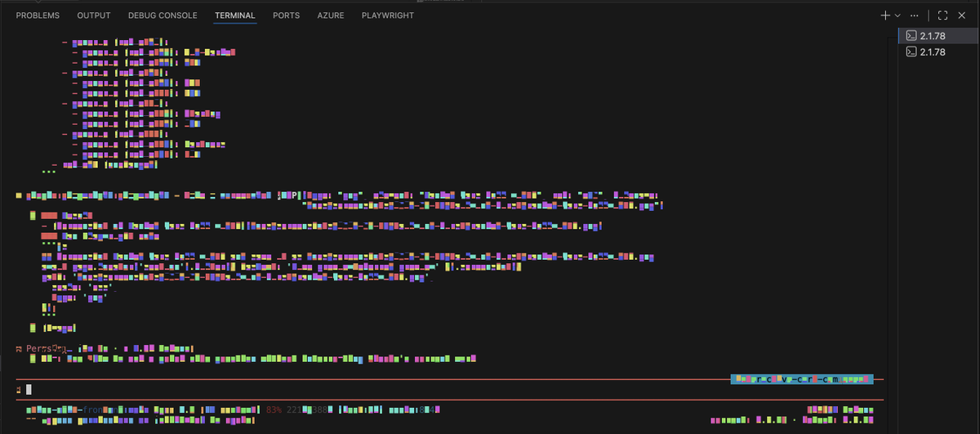
Task: Click the blue highlighted badge above the prompt
Action: pos(801,379)
